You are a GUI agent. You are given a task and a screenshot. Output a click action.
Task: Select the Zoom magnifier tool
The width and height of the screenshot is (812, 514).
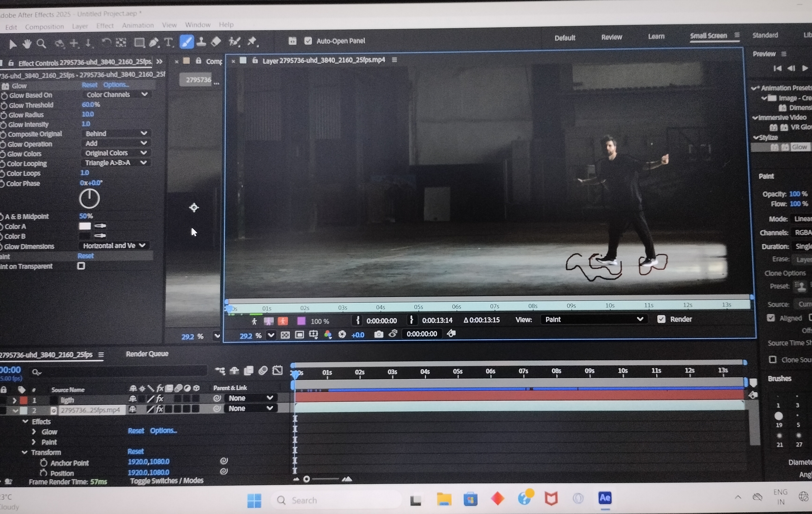coord(41,44)
